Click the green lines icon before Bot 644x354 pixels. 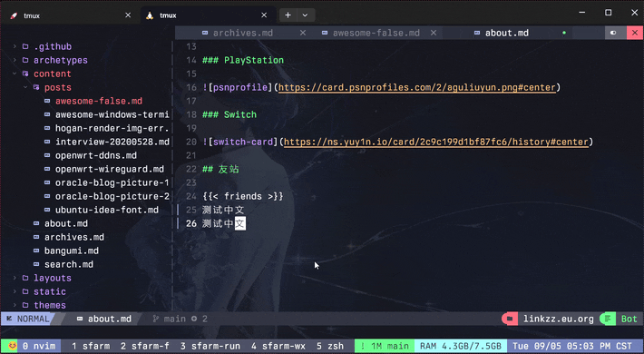[x=608, y=319]
